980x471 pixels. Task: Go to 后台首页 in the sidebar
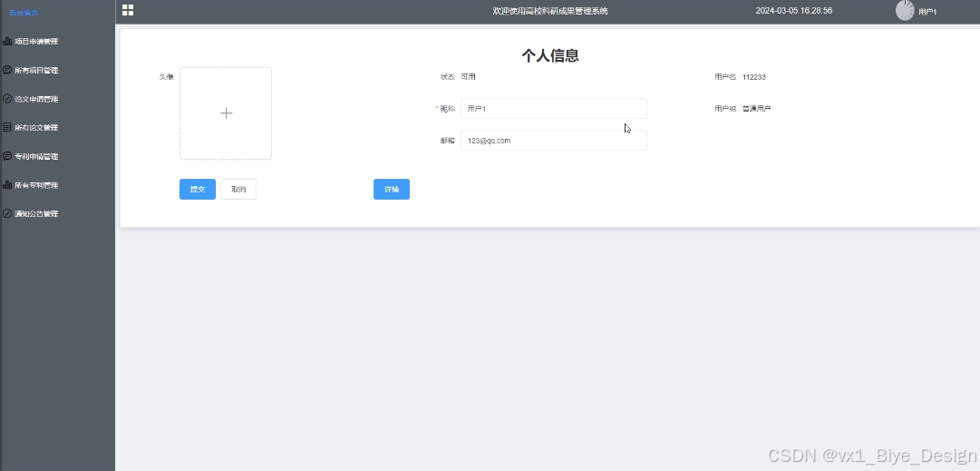click(x=24, y=13)
